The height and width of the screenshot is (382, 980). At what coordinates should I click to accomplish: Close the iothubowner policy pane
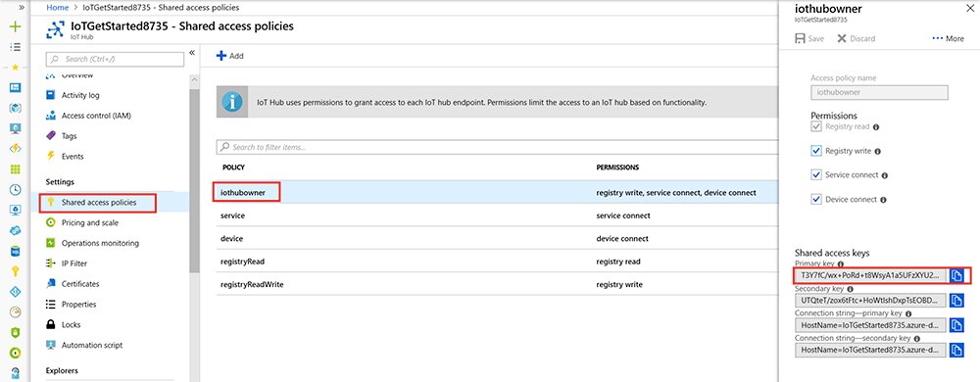[970, 9]
